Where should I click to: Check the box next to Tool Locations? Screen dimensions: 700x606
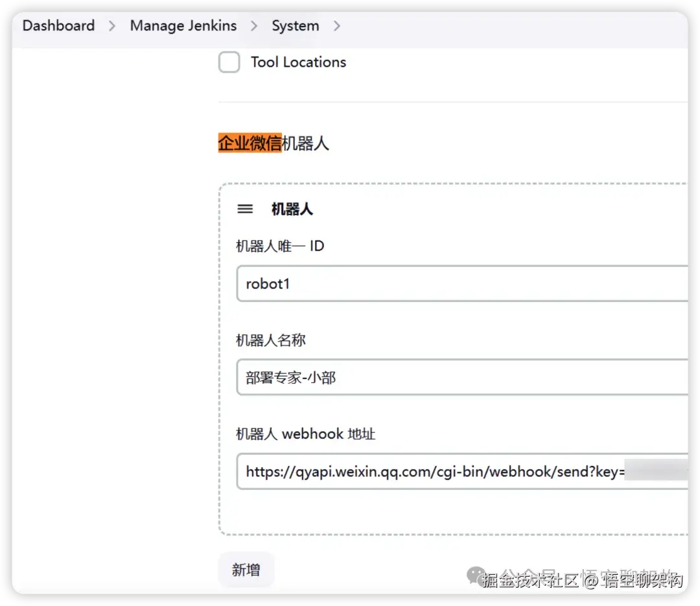tap(229, 62)
